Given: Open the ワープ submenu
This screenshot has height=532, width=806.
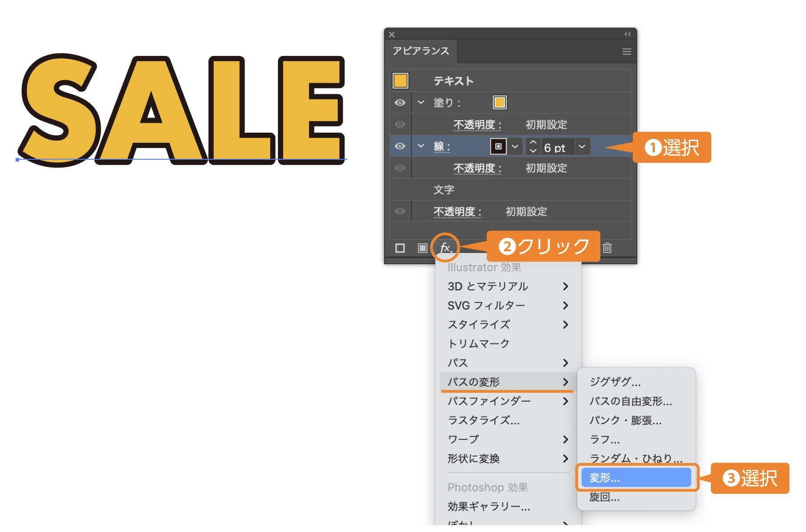Looking at the screenshot, I should pos(508,439).
